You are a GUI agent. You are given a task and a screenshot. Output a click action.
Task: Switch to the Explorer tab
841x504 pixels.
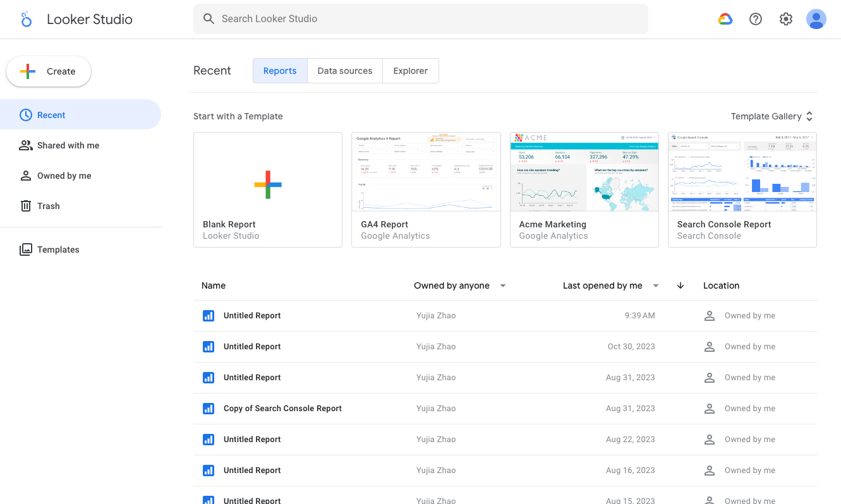coord(410,71)
